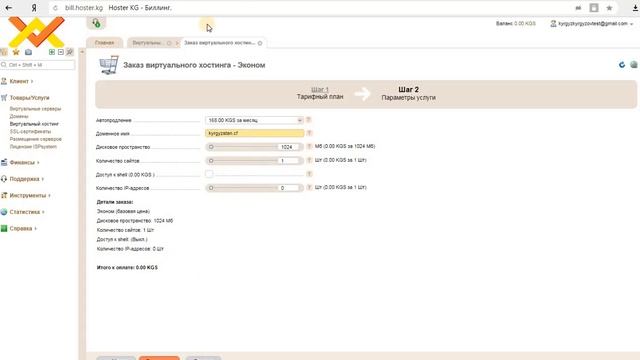Focus the sidebar menu search field
The width and height of the screenshot is (640, 360).
tap(38, 65)
